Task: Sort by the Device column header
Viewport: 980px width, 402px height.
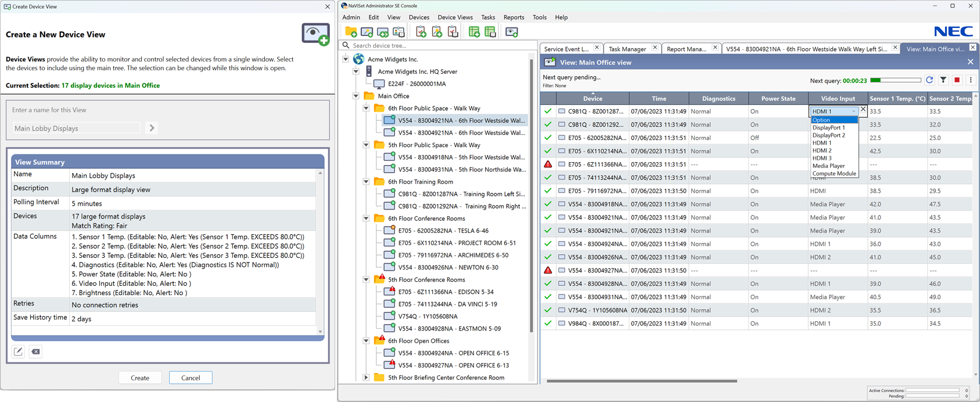Action: coord(593,99)
